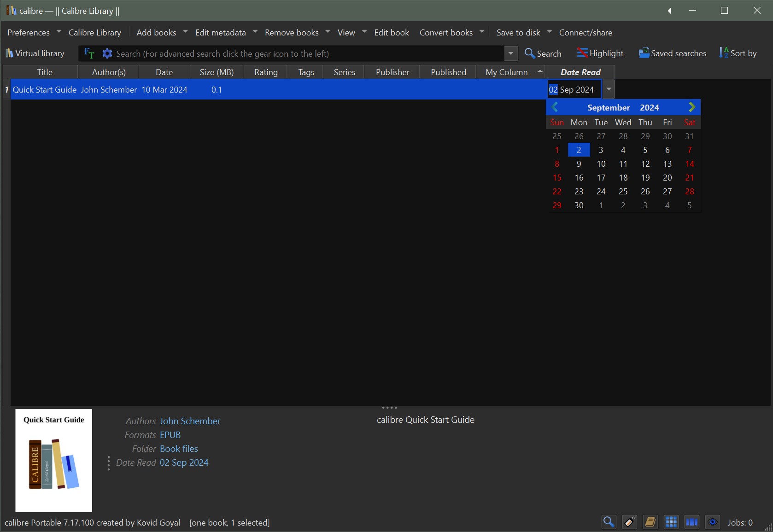
Task: Toggle the Book details panel
Action: click(650, 522)
